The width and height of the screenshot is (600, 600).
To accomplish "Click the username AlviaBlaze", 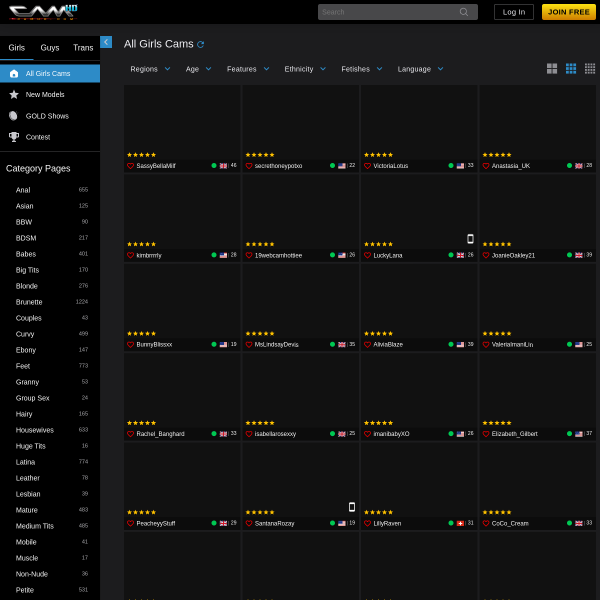I will (388, 344).
